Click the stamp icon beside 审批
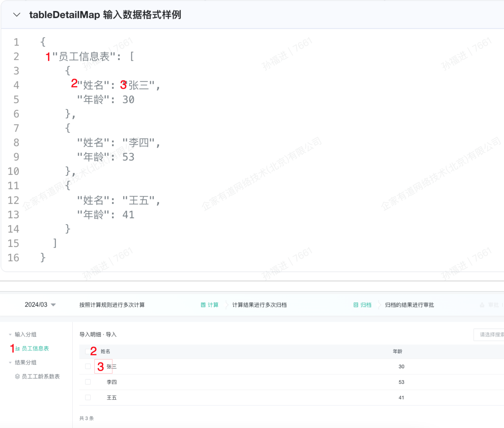Viewport: 504px width, 428px height. tap(482, 305)
